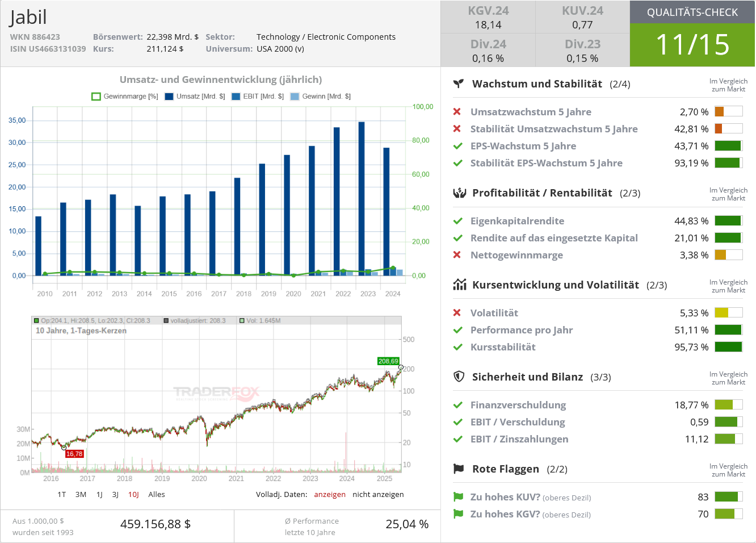Click the Jabil company title
Screen dimensions: 756x543
click(28, 18)
